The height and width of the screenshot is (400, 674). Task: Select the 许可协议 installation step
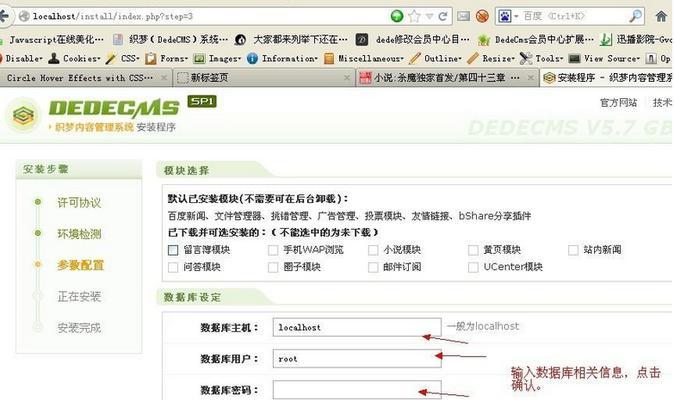click(x=79, y=203)
